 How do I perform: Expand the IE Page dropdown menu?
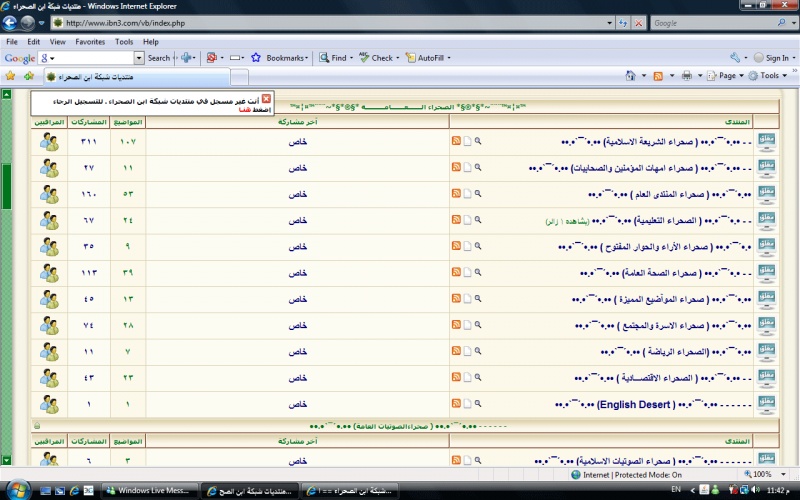[x=727, y=76]
